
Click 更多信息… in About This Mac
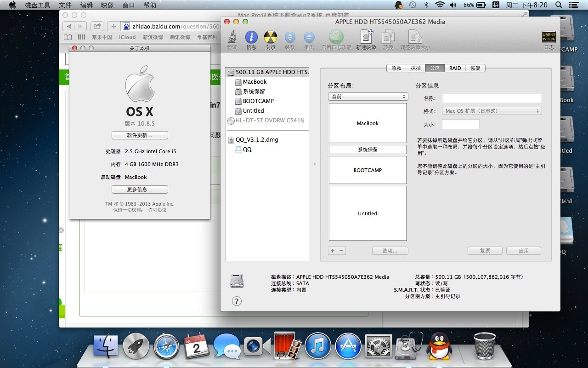click(140, 190)
